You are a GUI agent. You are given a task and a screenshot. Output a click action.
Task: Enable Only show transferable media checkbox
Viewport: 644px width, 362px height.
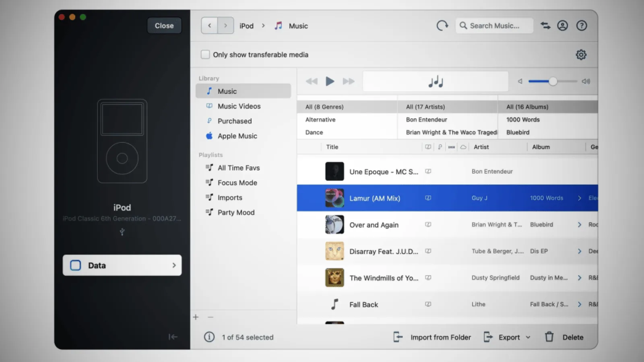coord(205,55)
